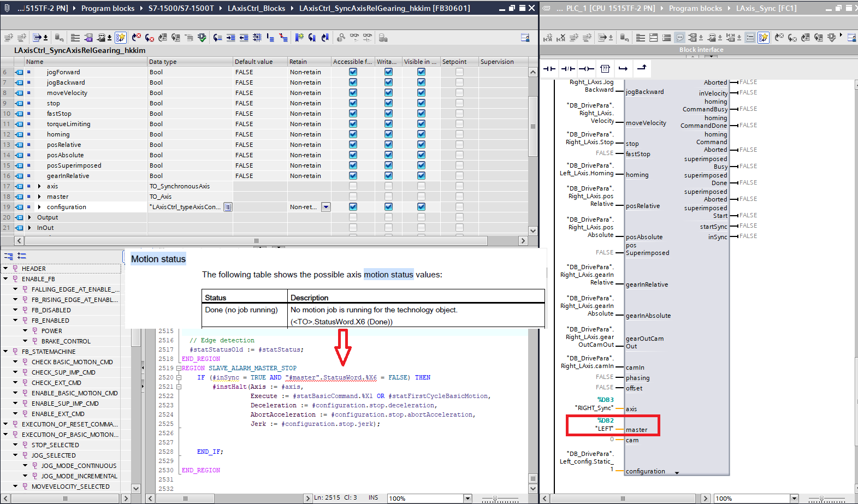
Task: Expand the axis variable row
Action: (x=39, y=186)
